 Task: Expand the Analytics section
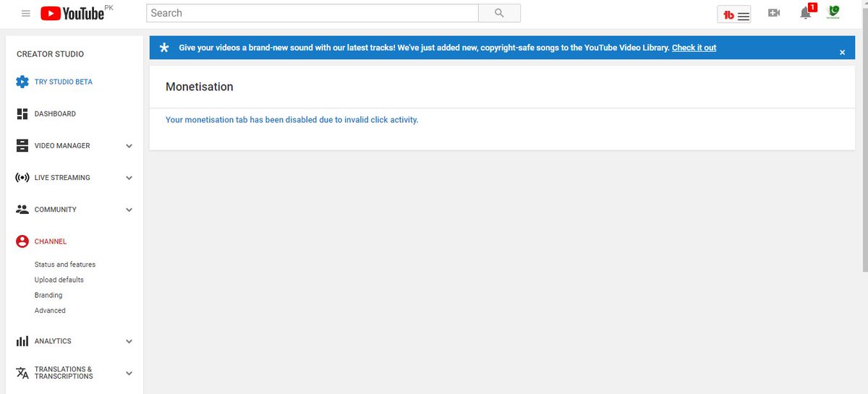(129, 341)
